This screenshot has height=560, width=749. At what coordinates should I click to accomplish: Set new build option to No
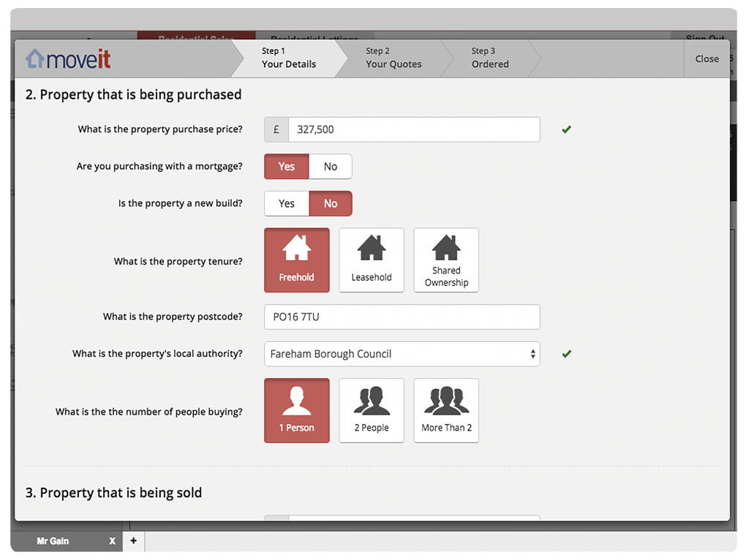pos(331,204)
